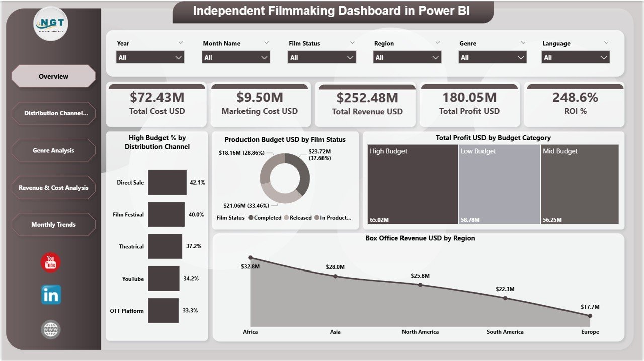Expand the Language slicer dropdown
644x361 pixels.
point(603,57)
